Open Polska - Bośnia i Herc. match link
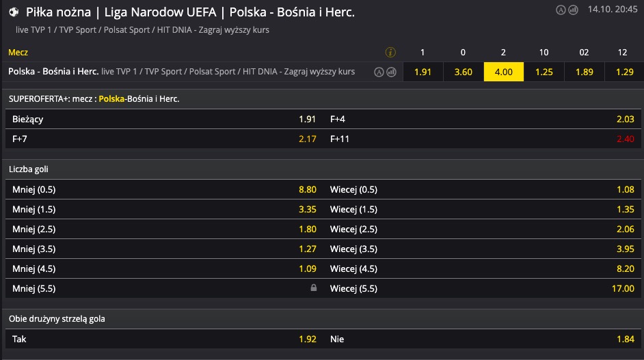 point(53,72)
